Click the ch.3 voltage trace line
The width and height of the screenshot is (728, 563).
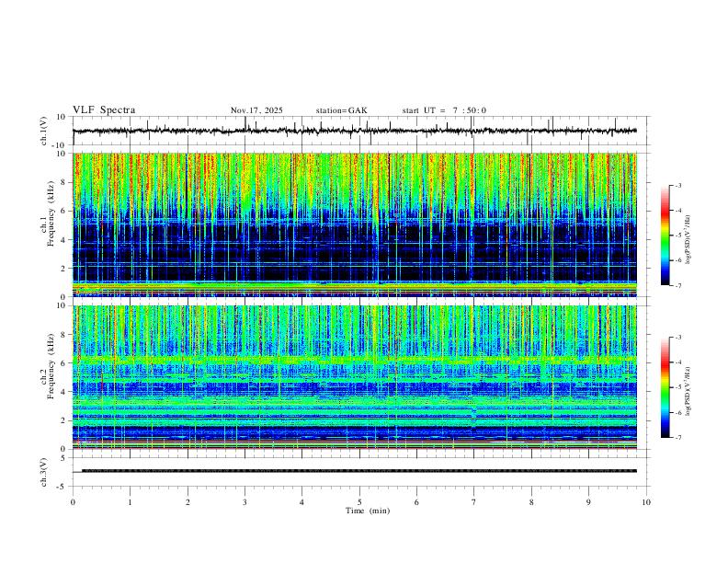click(x=355, y=471)
